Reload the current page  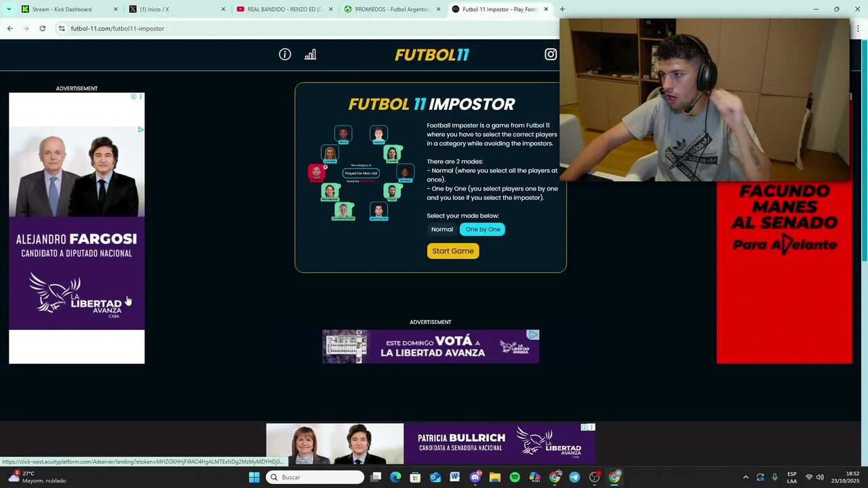point(42,28)
